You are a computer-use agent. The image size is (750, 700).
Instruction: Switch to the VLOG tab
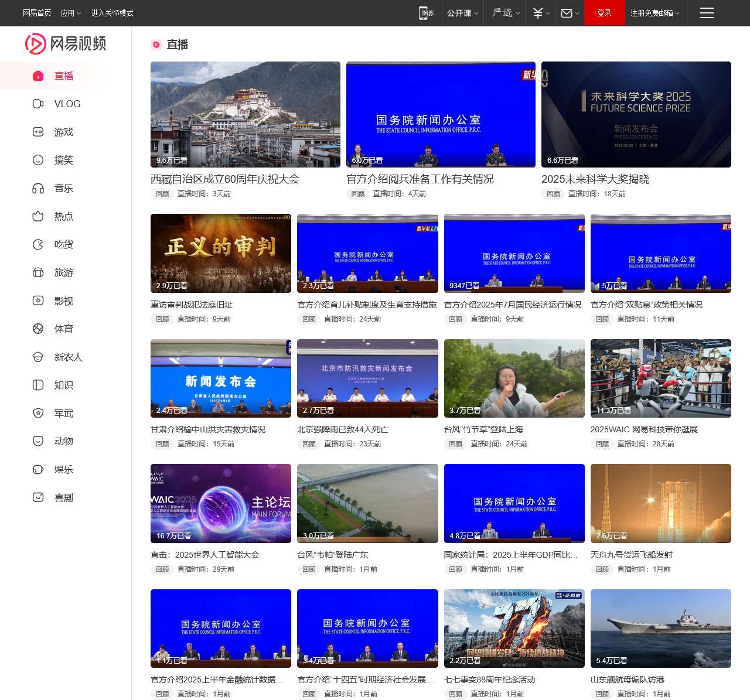[67, 104]
